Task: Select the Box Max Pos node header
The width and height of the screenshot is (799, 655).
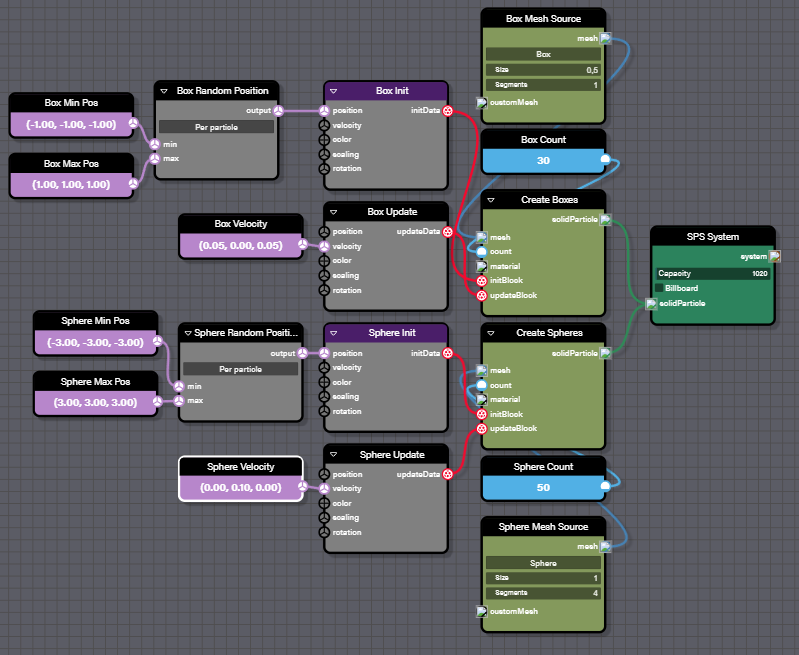Action: tap(71, 164)
